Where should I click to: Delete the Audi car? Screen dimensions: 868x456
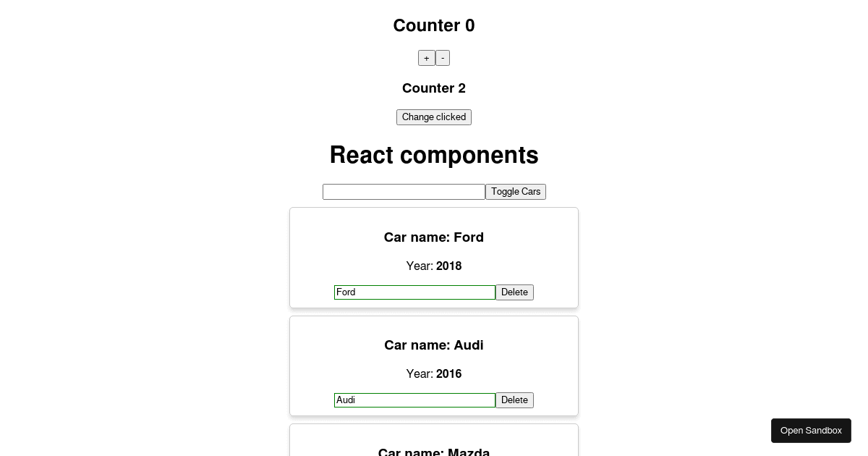tap(514, 400)
